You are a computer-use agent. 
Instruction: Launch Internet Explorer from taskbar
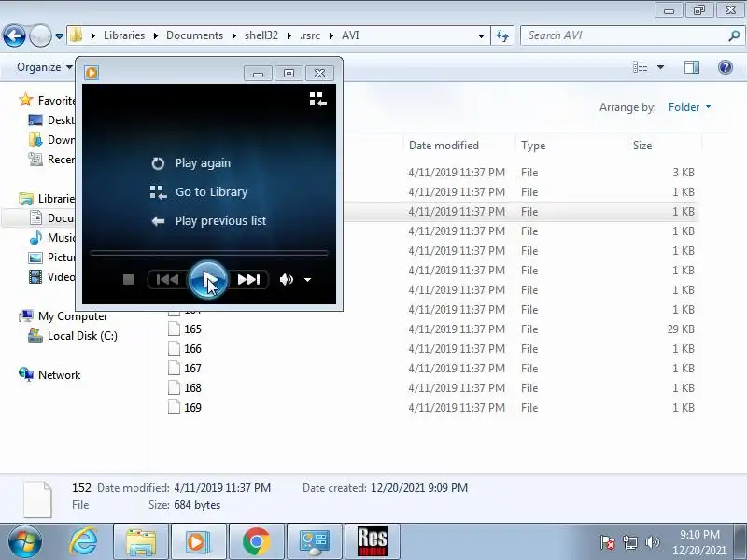83,542
